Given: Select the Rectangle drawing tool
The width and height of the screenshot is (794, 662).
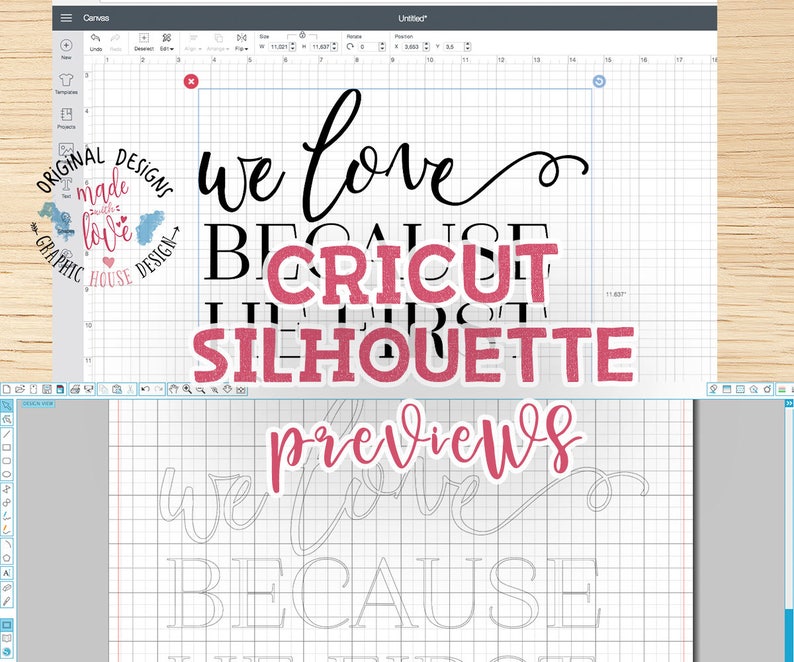Looking at the screenshot, I should 7,448.
